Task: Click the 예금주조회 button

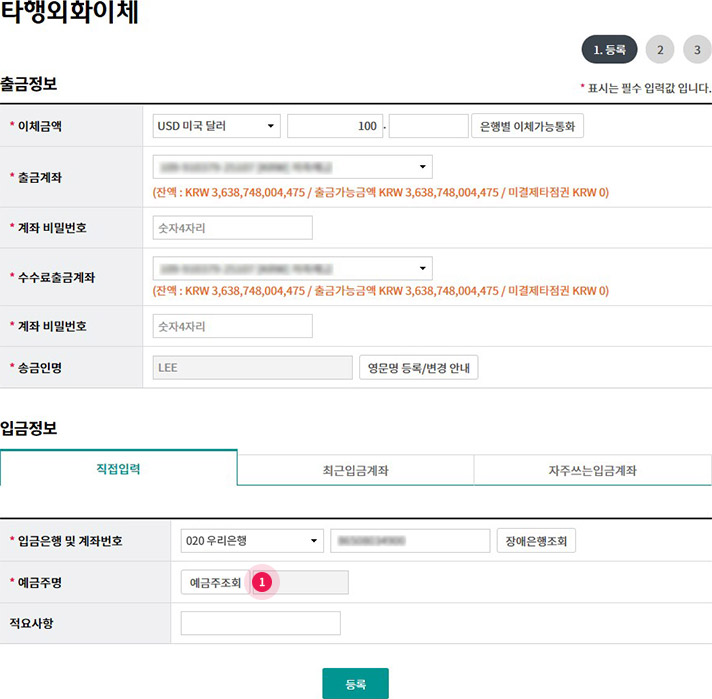Action: click(x=215, y=582)
